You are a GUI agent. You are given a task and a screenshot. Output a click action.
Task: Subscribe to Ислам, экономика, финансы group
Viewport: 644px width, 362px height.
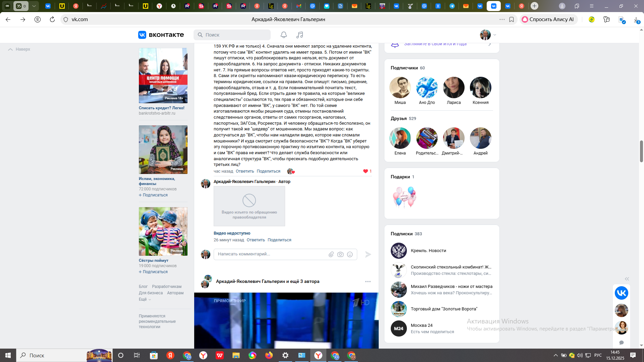(153, 195)
